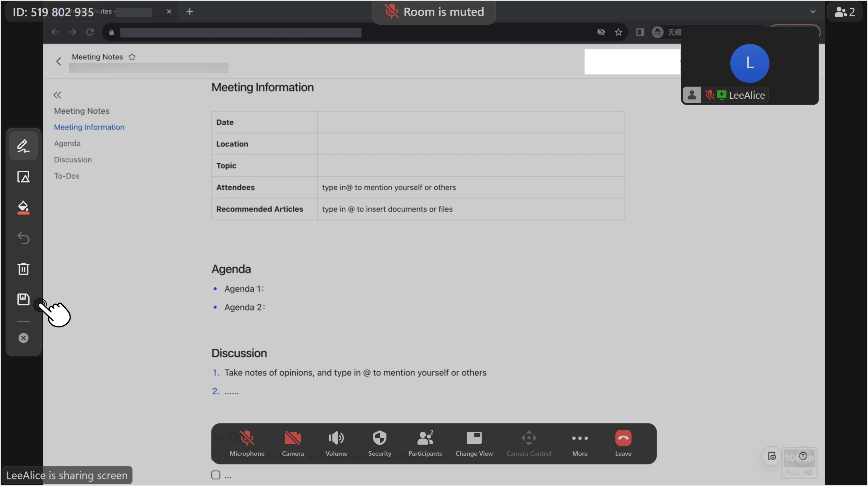
Task: Clear annotations with the trash icon
Action: [23, 269]
